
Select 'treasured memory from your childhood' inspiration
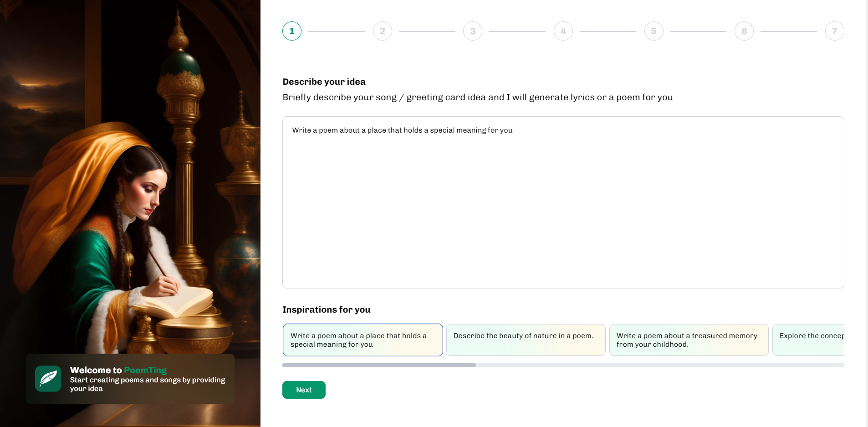689,340
